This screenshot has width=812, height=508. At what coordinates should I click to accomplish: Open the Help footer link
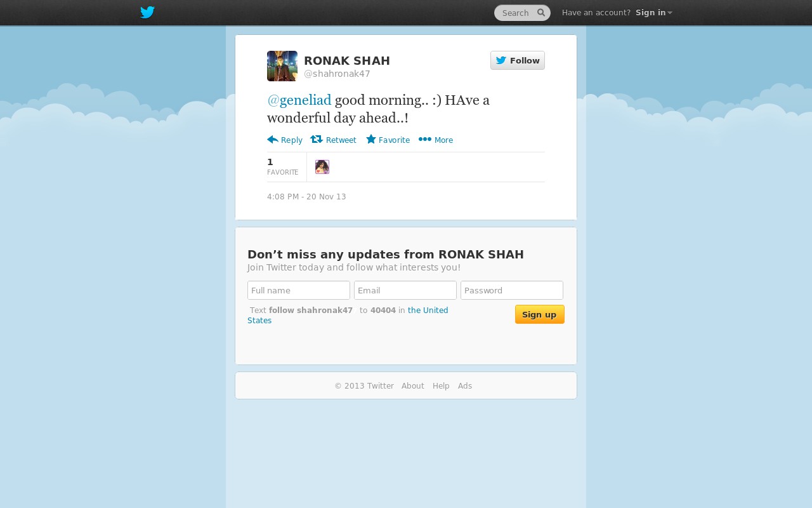(x=441, y=386)
